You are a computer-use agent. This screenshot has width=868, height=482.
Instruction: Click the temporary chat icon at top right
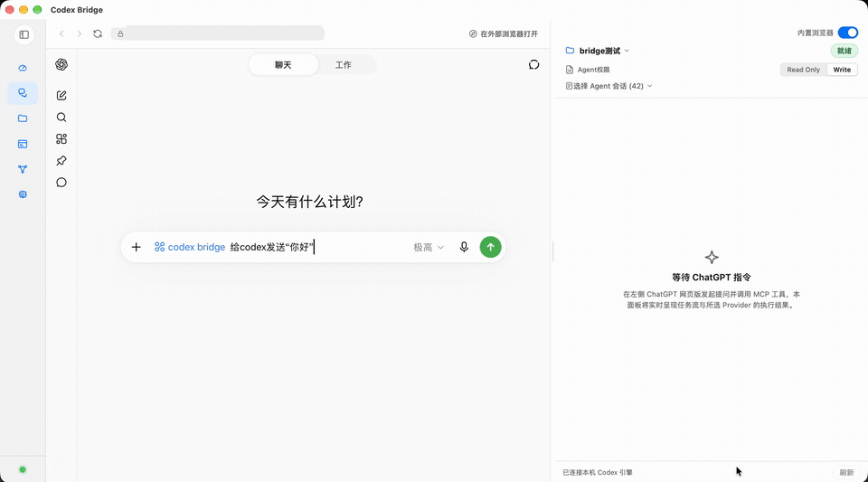pos(533,65)
